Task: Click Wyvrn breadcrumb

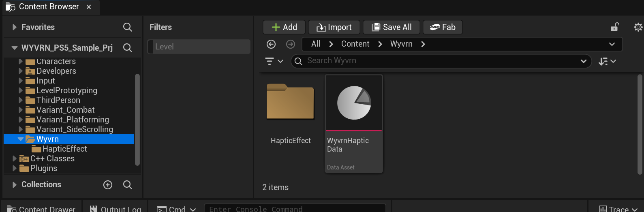Action: (401, 44)
